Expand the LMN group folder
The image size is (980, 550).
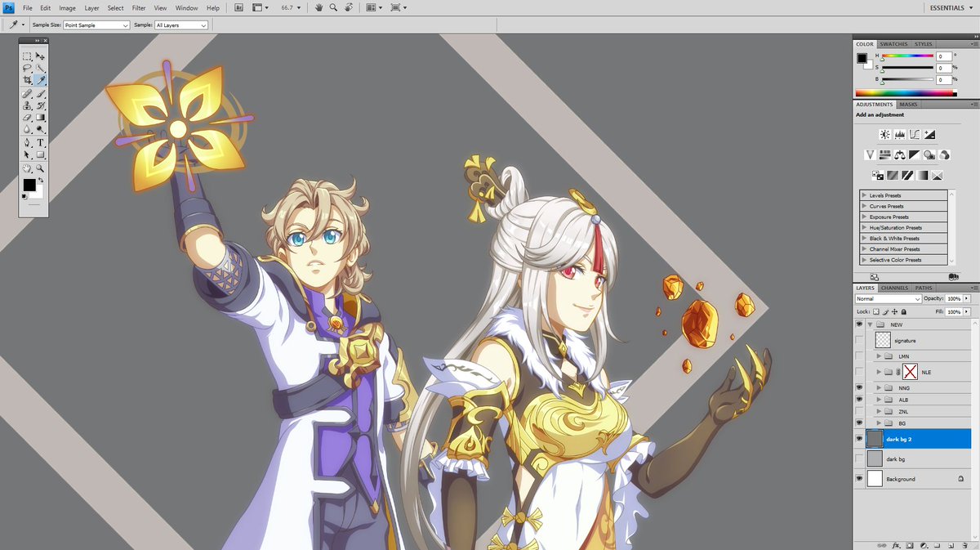pos(879,356)
